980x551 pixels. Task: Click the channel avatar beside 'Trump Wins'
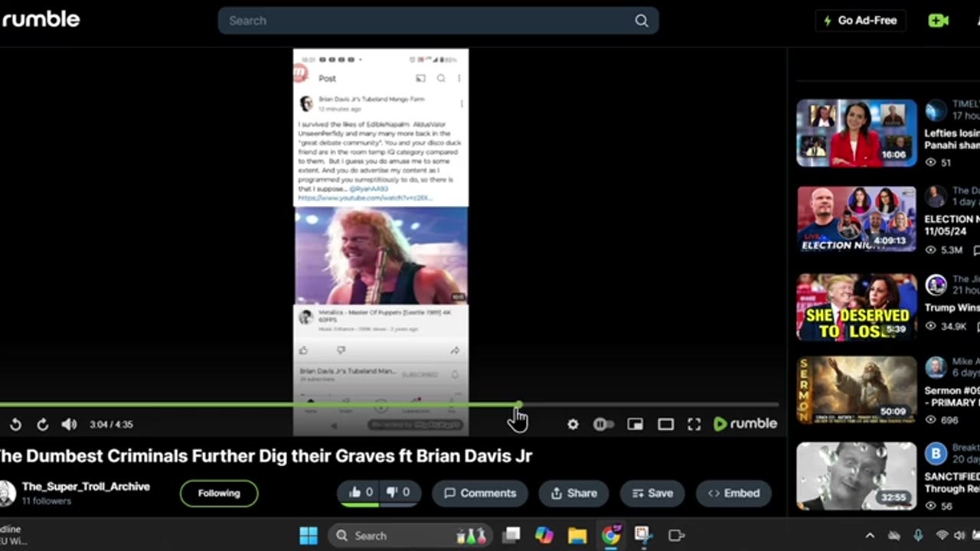[936, 285]
